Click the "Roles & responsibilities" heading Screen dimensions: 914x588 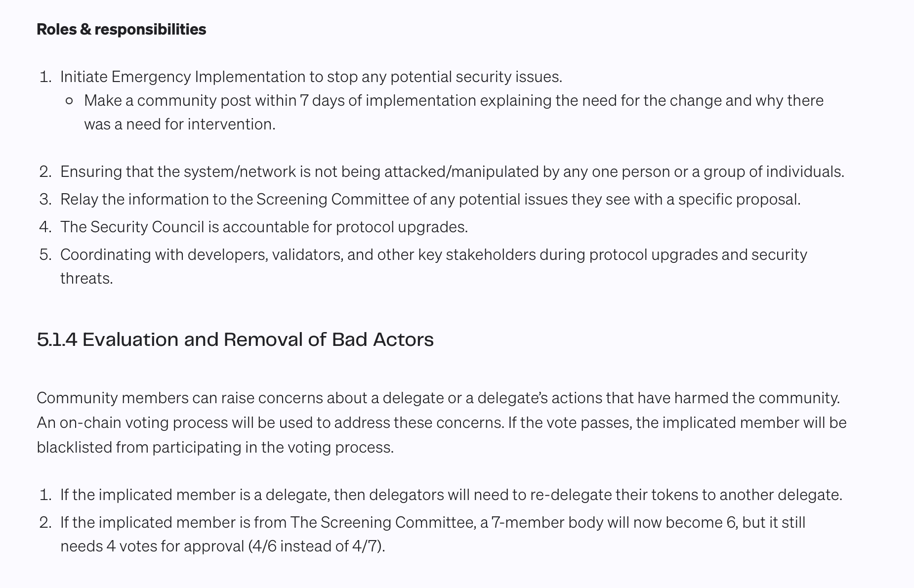pyautogui.click(x=121, y=29)
